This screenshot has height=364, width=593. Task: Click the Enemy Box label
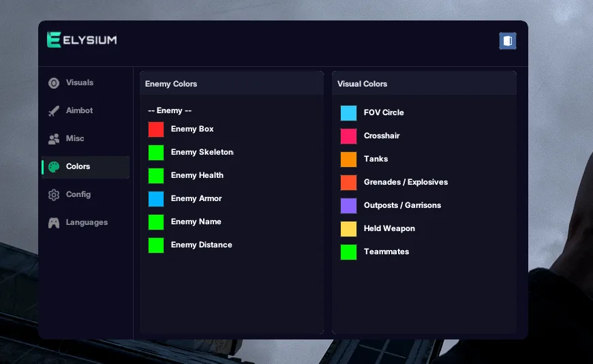192,129
